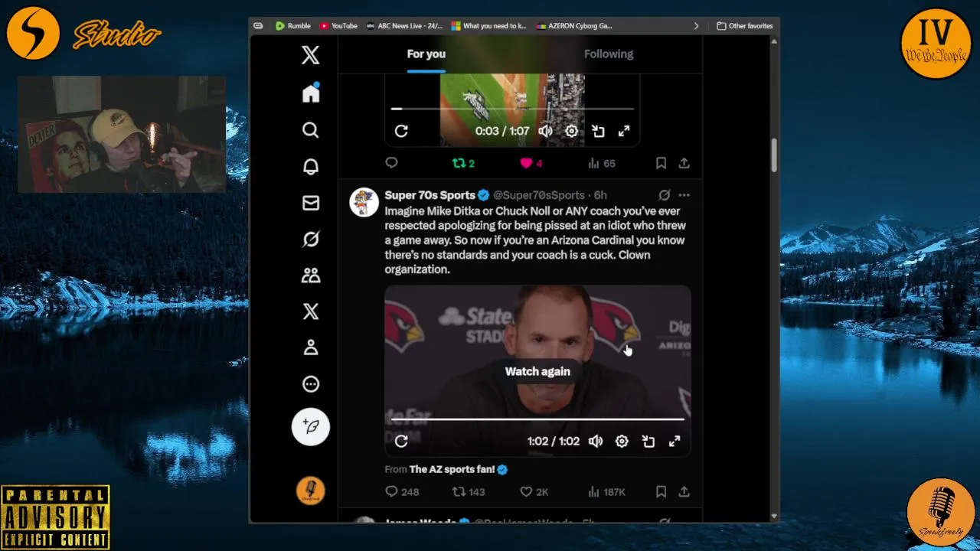
Task: Share the Super 70s Sports post
Action: [684, 491]
